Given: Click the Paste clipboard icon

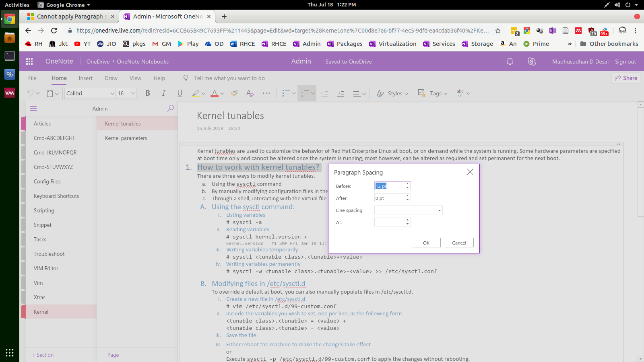Looking at the screenshot, I should click(x=50, y=93).
